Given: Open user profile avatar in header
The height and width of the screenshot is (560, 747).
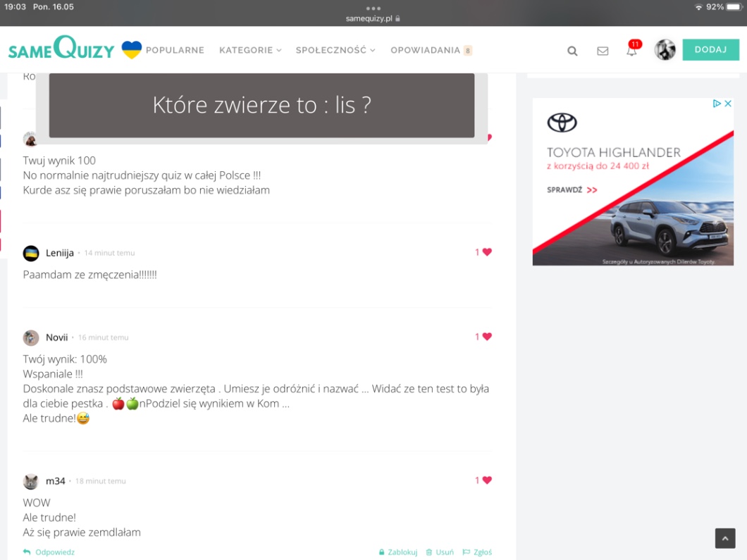Looking at the screenshot, I should pos(665,50).
